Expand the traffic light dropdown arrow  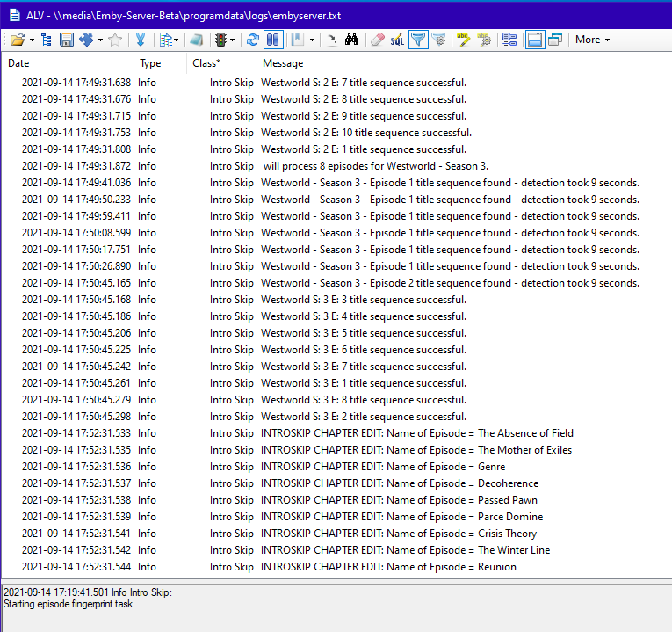coord(232,40)
